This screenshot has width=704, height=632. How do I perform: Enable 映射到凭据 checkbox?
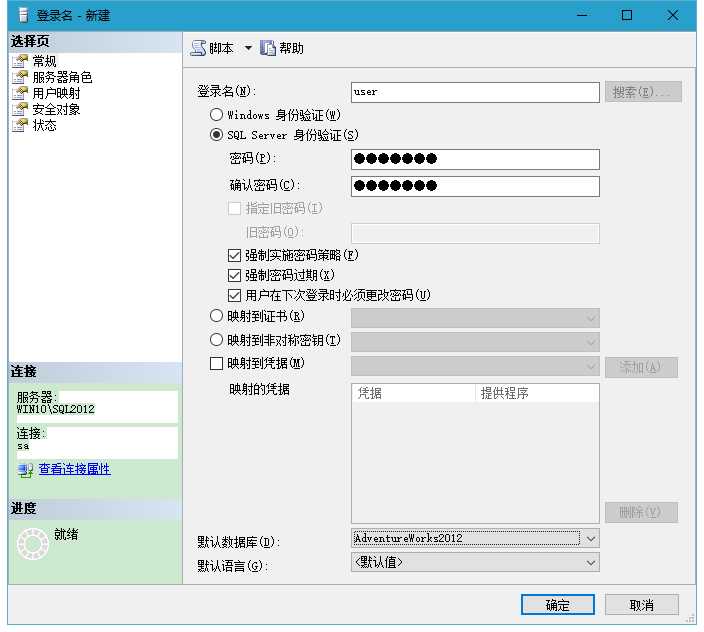[216, 363]
